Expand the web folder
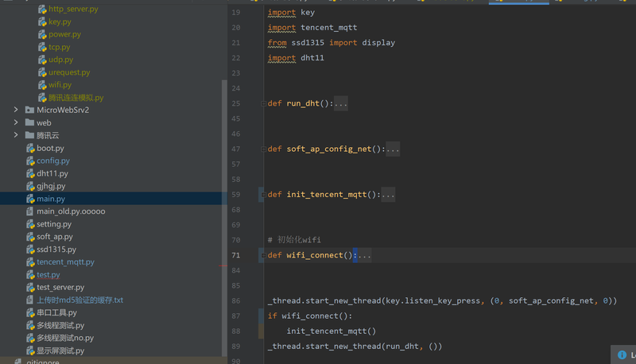The width and height of the screenshot is (636, 364). pyautogui.click(x=16, y=122)
